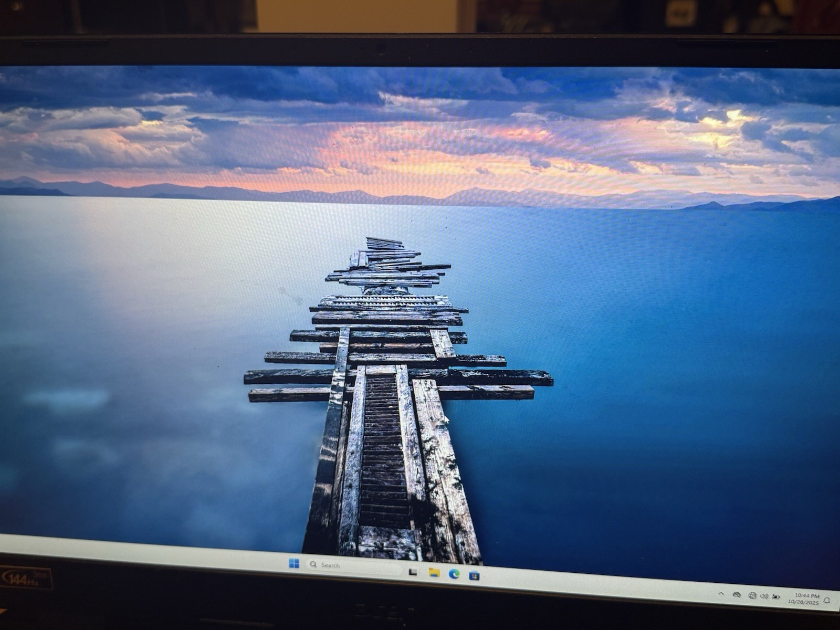Open the network globe tray icon
Image resolution: width=840 pixels, height=630 pixels.
(x=752, y=595)
